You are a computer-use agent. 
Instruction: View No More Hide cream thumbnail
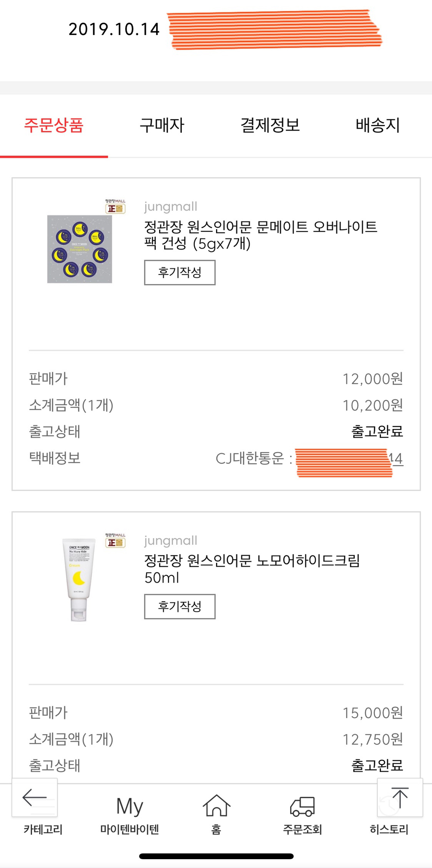point(79,579)
